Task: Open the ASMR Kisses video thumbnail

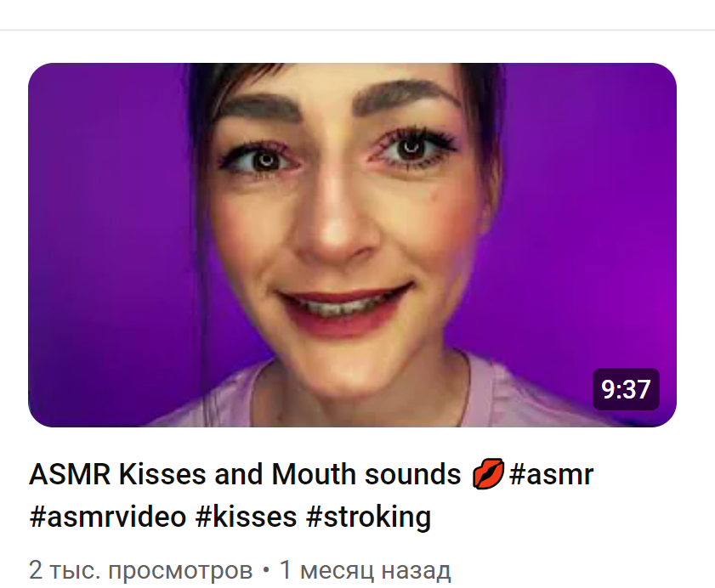Action: [352, 245]
